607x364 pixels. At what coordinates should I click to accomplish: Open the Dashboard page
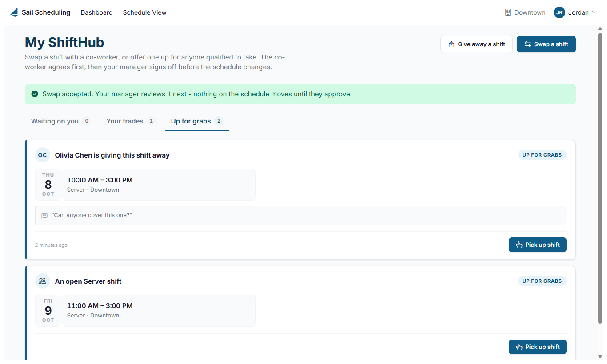(x=96, y=12)
